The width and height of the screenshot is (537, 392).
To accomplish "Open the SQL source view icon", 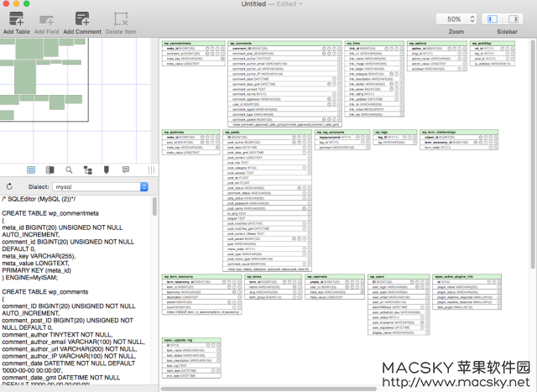I will 31,170.
